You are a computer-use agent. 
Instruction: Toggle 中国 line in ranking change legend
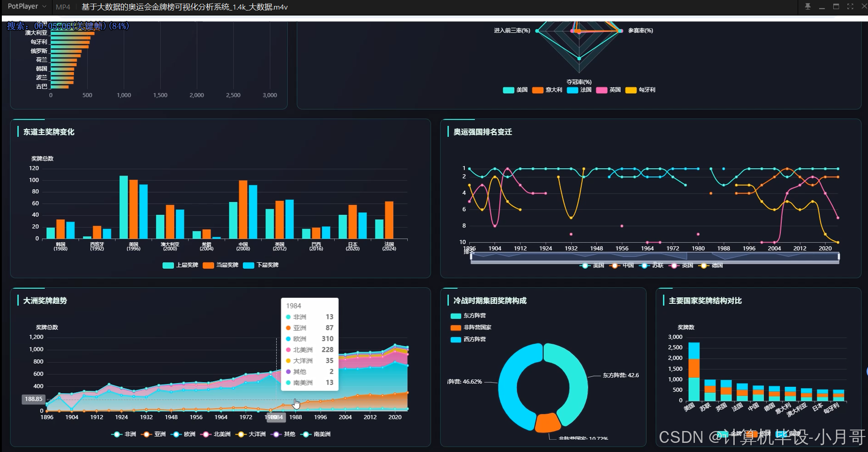[x=621, y=265]
